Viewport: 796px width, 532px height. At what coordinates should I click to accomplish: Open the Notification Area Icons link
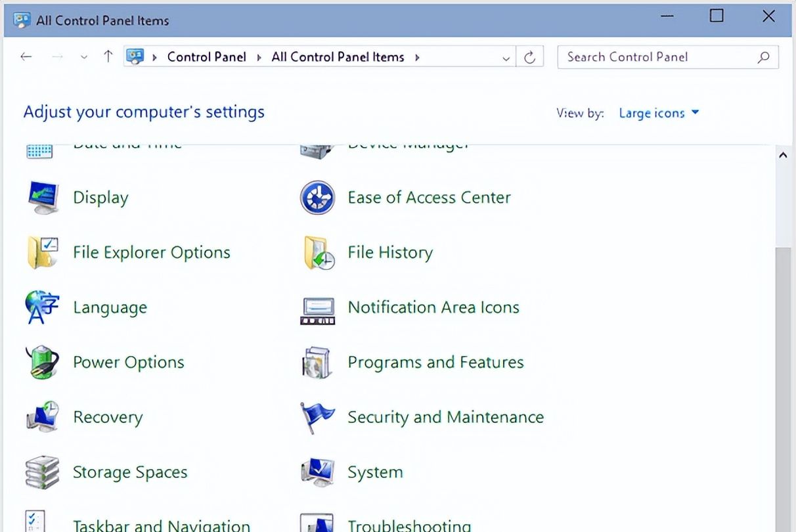(x=433, y=307)
